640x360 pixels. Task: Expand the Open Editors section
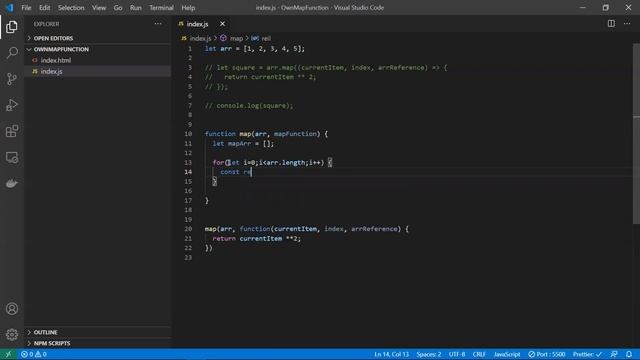(53, 38)
